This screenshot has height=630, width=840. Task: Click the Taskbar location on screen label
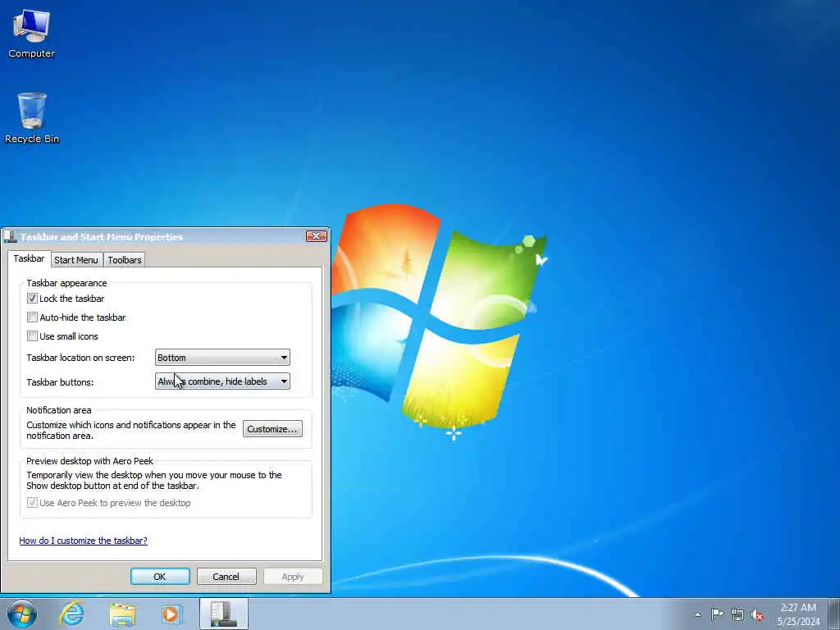point(81,358)
